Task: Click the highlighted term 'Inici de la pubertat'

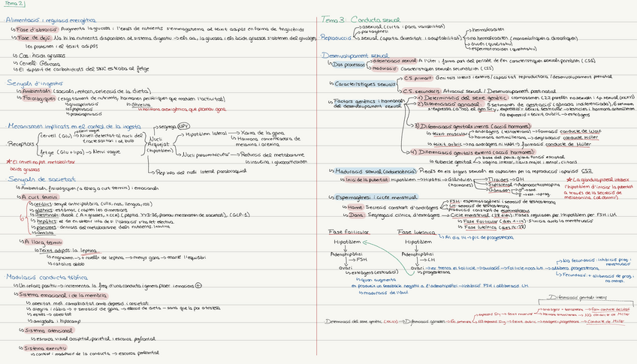Action: coord(366,179)
